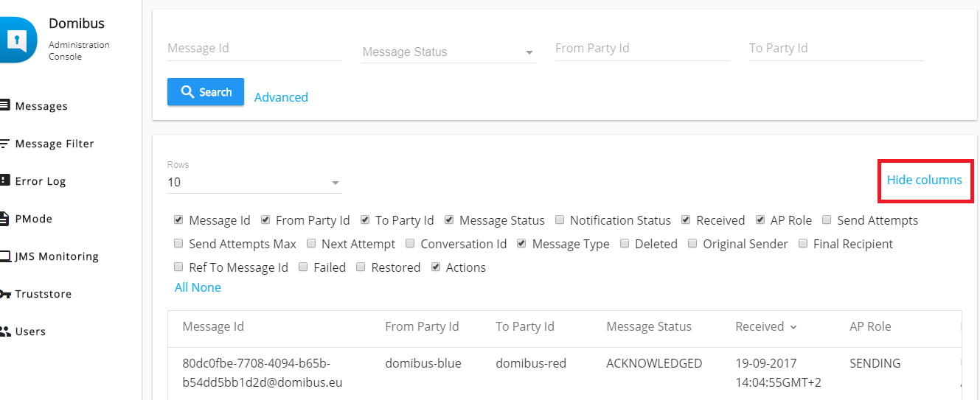Image resolution: width=980 pixels, height=400 pixels.
Task: Click the Truststore key icon
Action: 4,294
